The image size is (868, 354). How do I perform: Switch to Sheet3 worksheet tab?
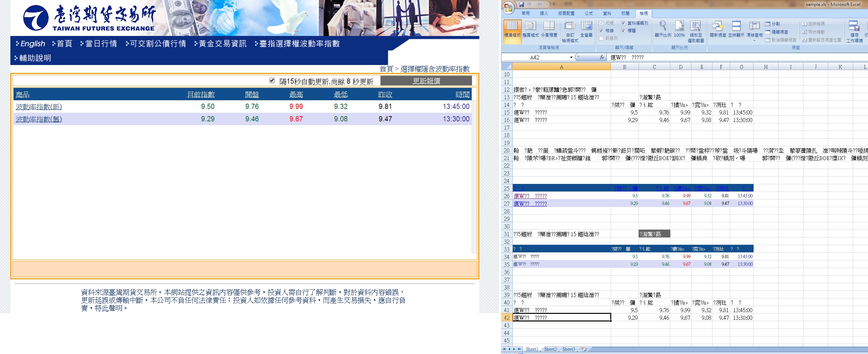[x=569, y=349]
